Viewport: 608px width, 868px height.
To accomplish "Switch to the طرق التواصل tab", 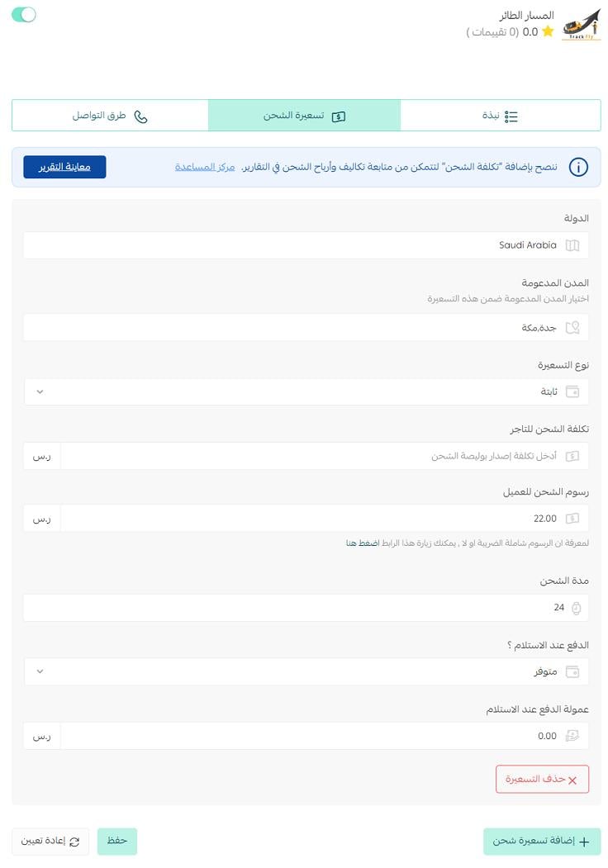I will point(110,116).
